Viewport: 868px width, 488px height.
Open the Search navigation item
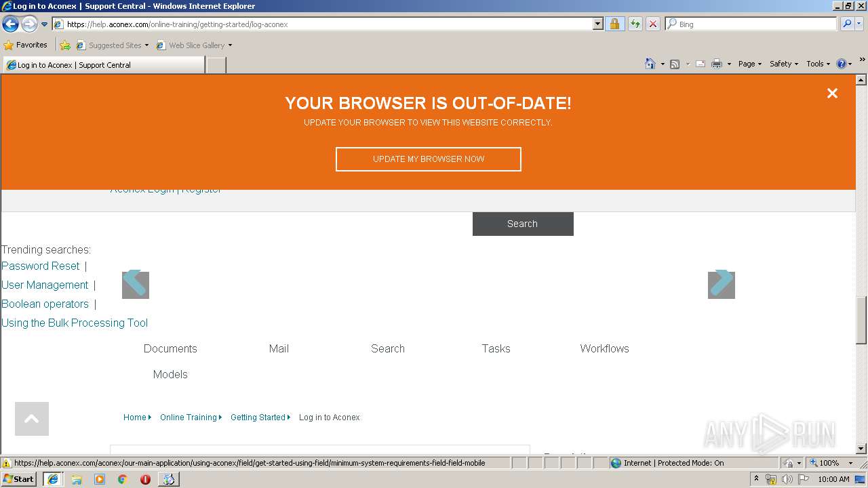pos(388,348)
